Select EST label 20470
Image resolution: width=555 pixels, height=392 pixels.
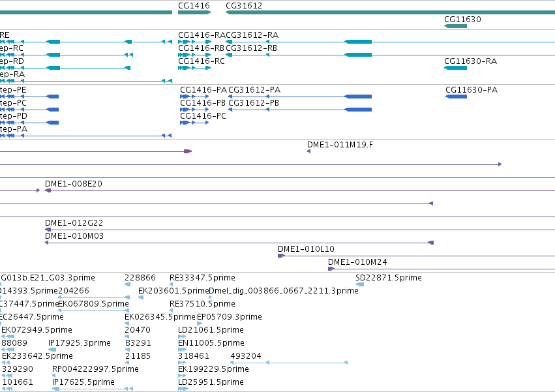coord(138,331)
